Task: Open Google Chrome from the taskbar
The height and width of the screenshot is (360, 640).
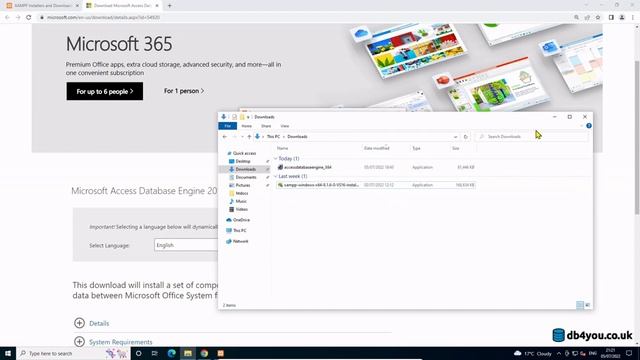Action: [204, 353]
